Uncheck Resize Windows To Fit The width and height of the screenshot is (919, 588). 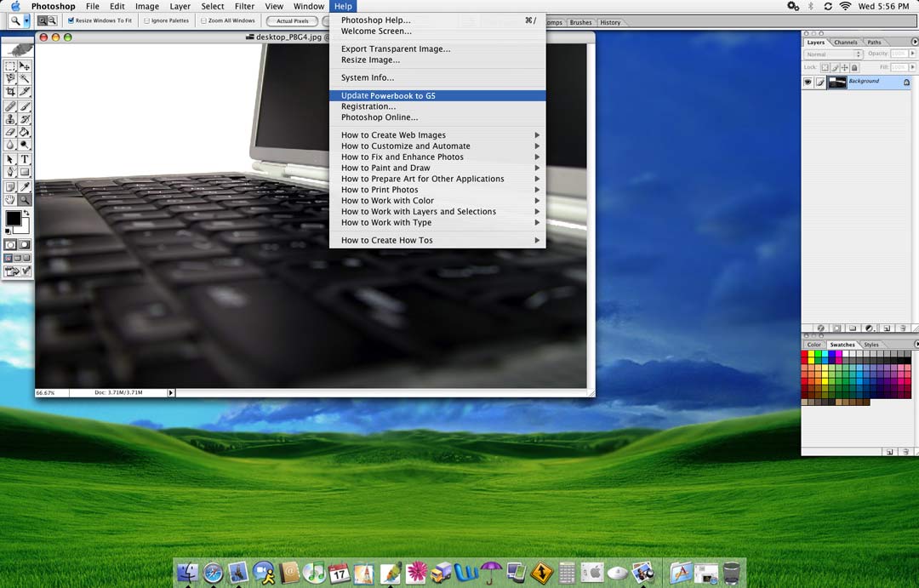(71, 20)
